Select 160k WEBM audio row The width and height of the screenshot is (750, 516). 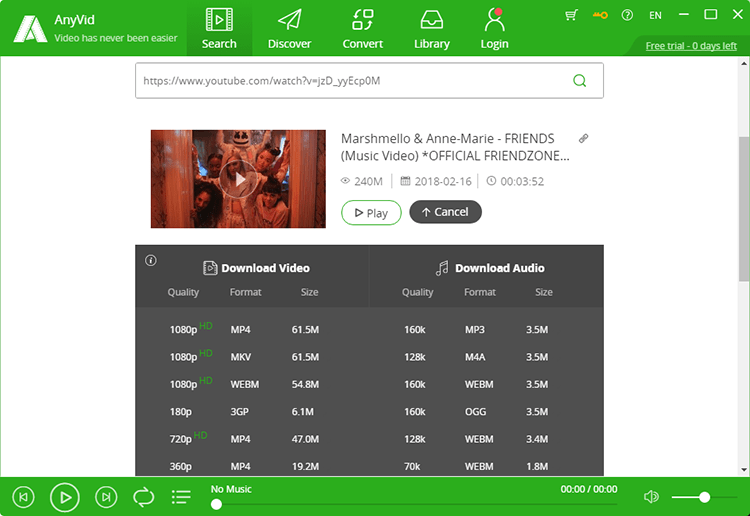click(486, 384)
